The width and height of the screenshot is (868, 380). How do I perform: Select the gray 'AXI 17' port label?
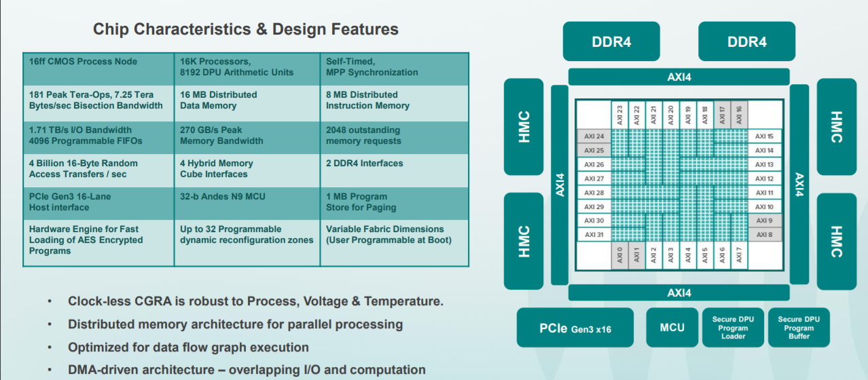point(721,114)
